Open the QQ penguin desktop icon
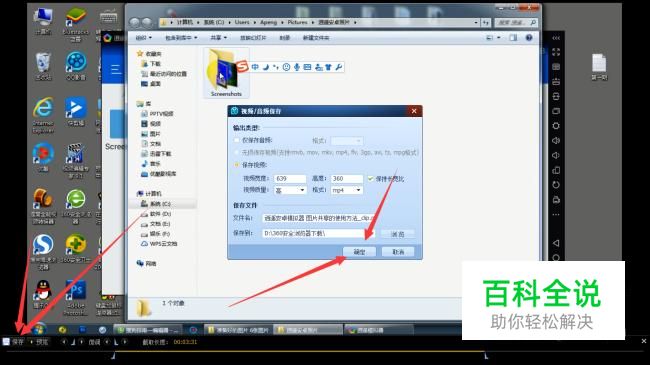The image size is (650, 365). 43,294
